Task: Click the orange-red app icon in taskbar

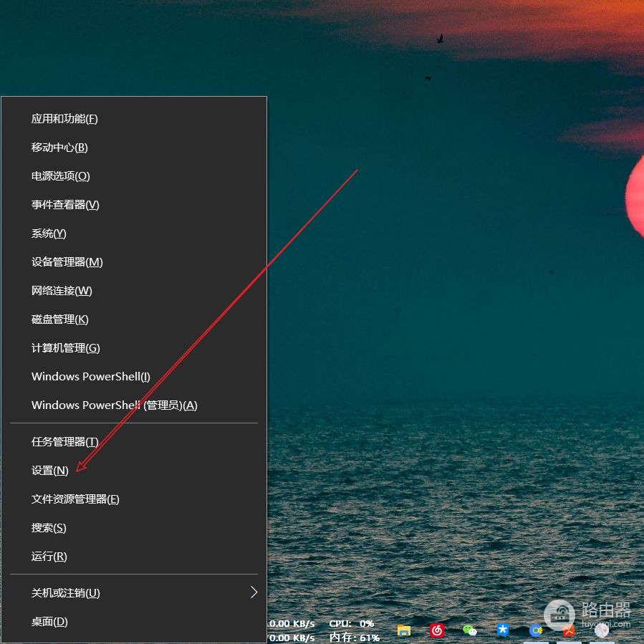Action: tap(569, 630)
